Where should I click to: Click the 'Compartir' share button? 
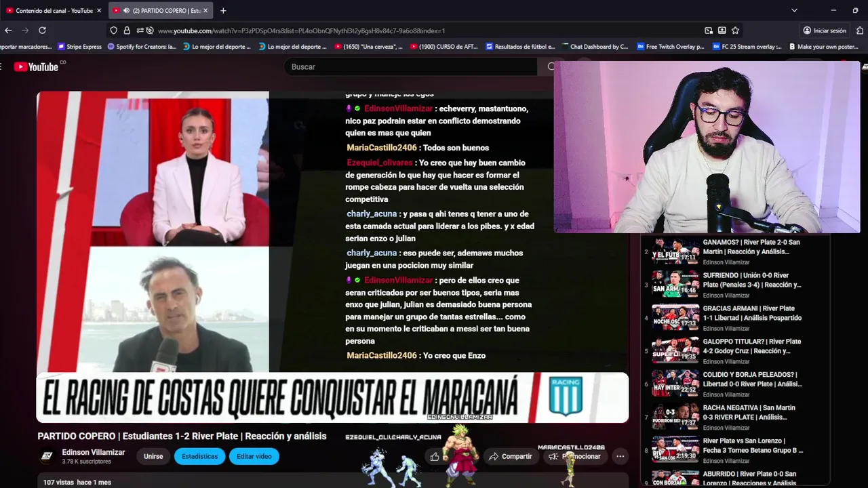tap(511, 457)
